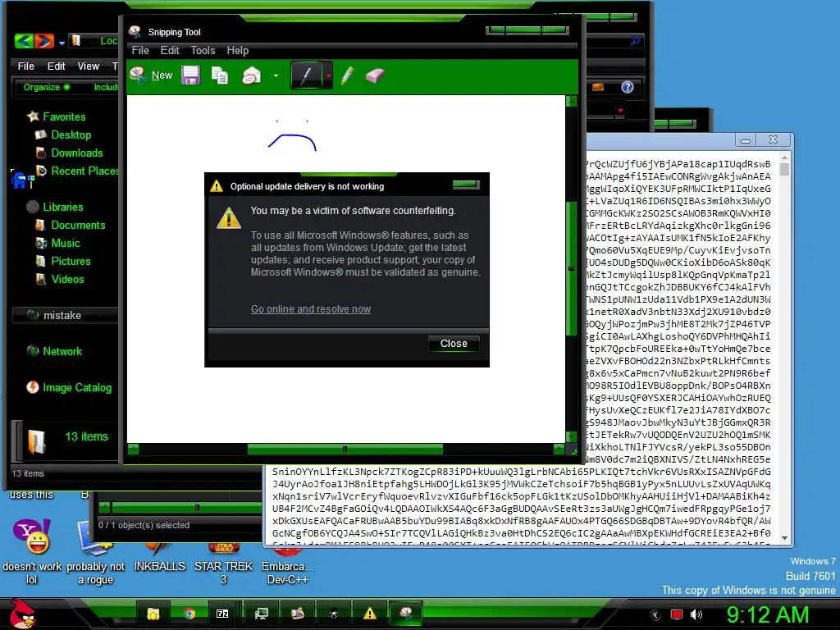Select Libraries in navigation pane

point(55,207)
